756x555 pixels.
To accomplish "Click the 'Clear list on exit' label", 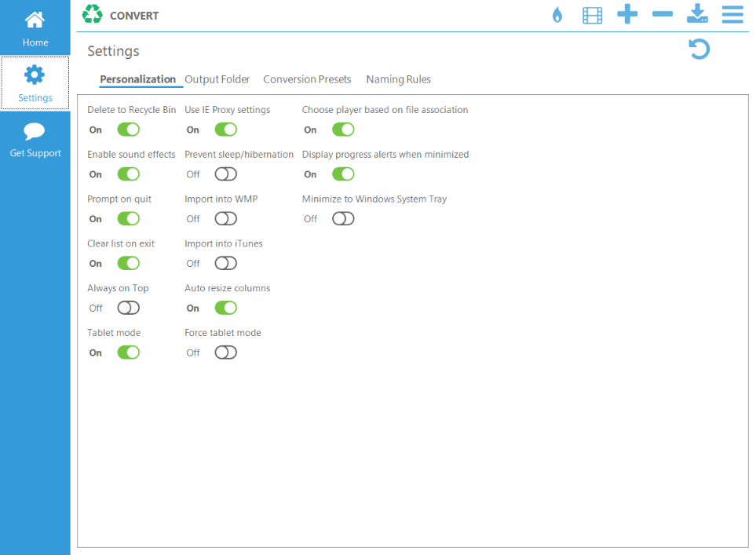I will click(x=121, y=243).
